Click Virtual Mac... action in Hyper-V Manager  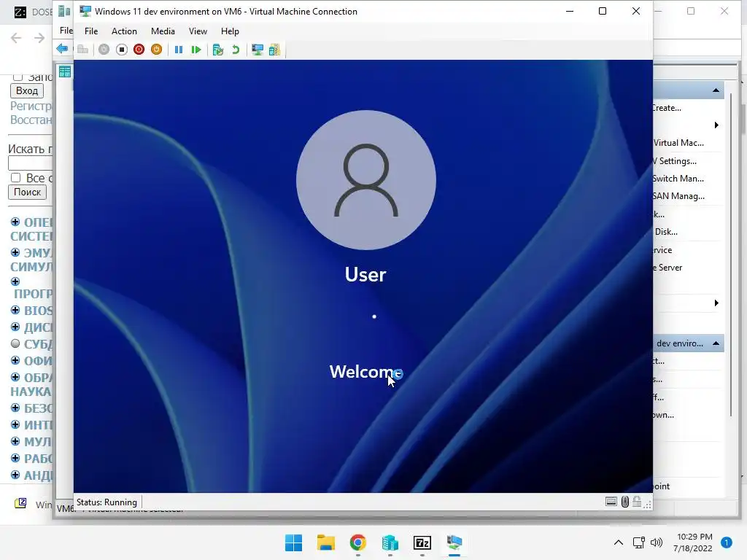[678, 143]
